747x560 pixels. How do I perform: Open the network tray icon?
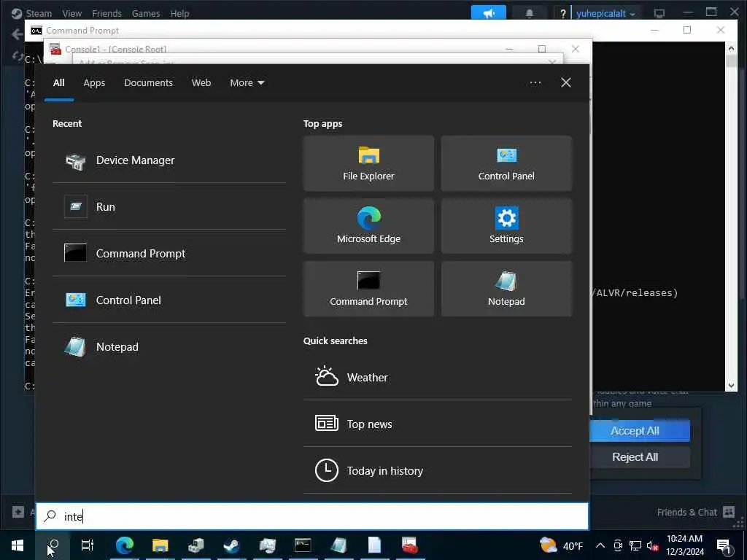(x=635, y=545)
